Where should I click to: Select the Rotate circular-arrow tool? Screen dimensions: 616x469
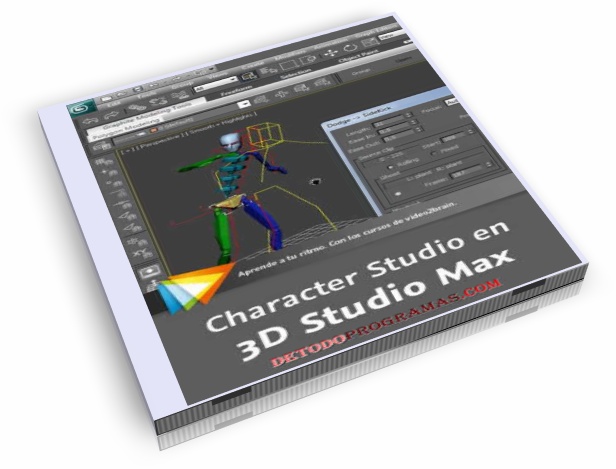tap(350, 49)
